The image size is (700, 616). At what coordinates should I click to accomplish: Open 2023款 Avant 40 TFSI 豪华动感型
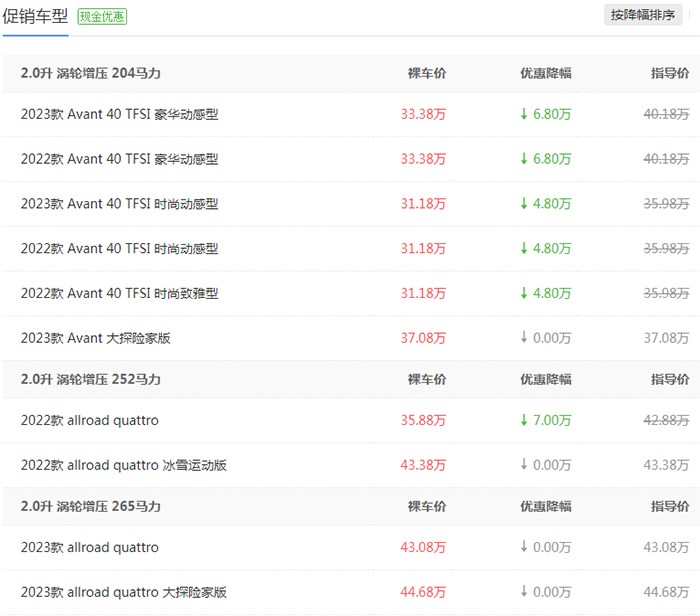pyautogui.click(x=119, y=115)
